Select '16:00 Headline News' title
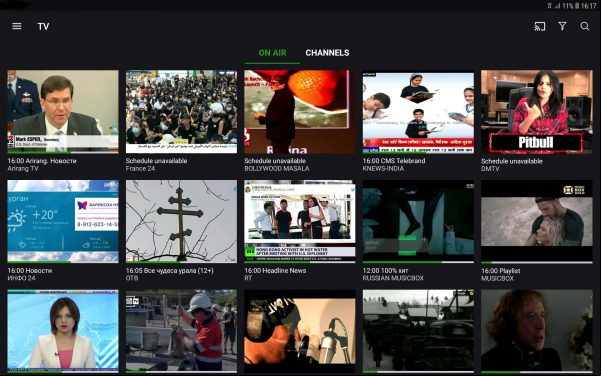 pyautogui.click(x=275, y=271)
